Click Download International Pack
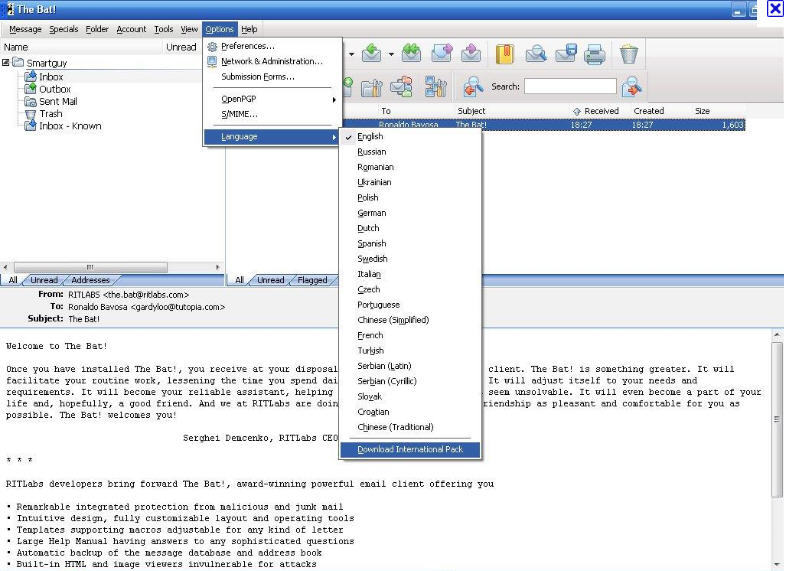786x571 pixels. tap(410, 450)
